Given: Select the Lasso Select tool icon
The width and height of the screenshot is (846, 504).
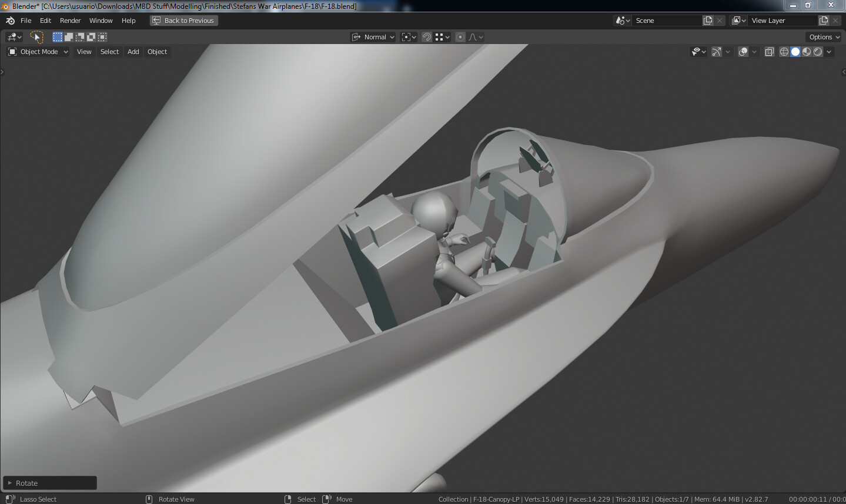Looking at the screenshot, I should click(x=36, y=37).
